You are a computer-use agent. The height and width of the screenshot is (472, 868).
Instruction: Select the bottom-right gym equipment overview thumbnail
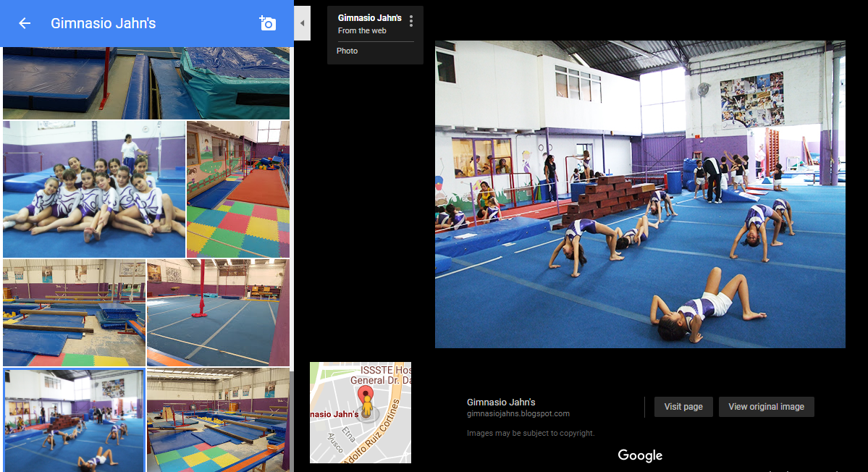pos(218,420)
